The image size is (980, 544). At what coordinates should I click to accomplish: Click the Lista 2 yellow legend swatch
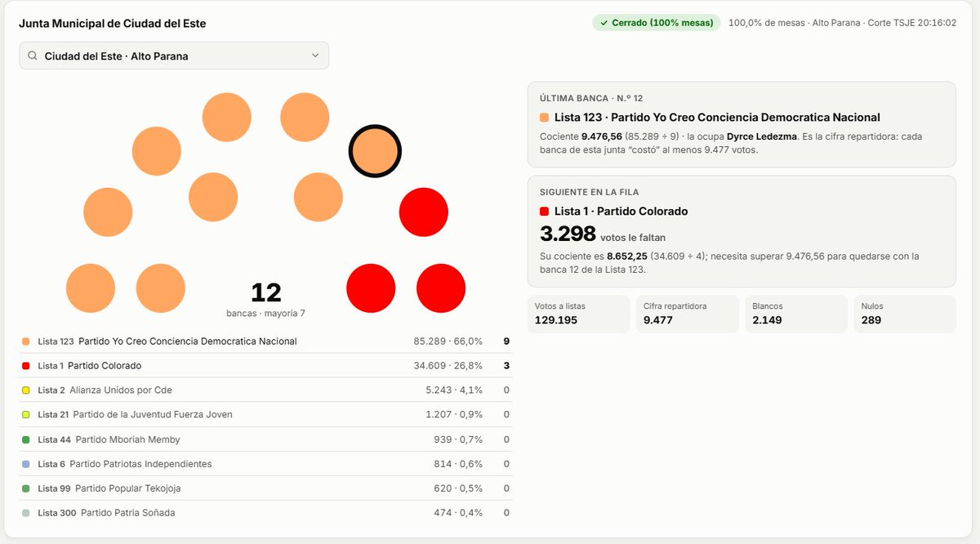click(x=26, y=390)
